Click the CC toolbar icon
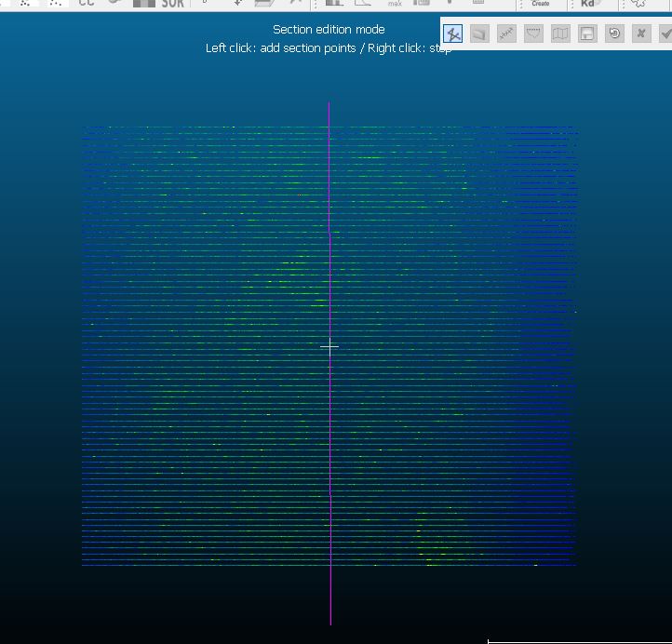 (x=87, y=4)
